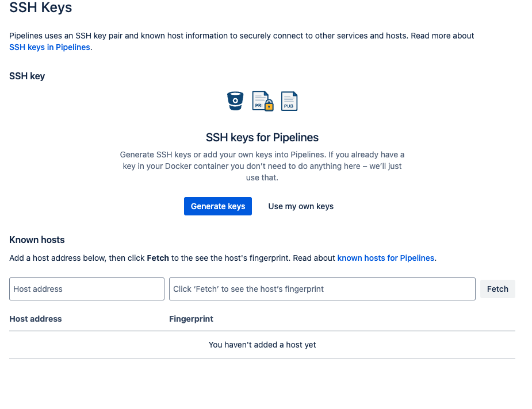Focus the host's fingerprint input field
The width and height of the screenshot is (532, 409).
click(x=322, y=289)
